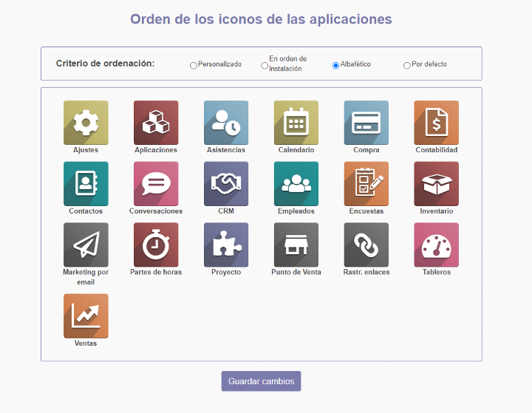Click the Ajustes gear icon
The width and height of the screenshot is (532, 413).
pos(86,123)
